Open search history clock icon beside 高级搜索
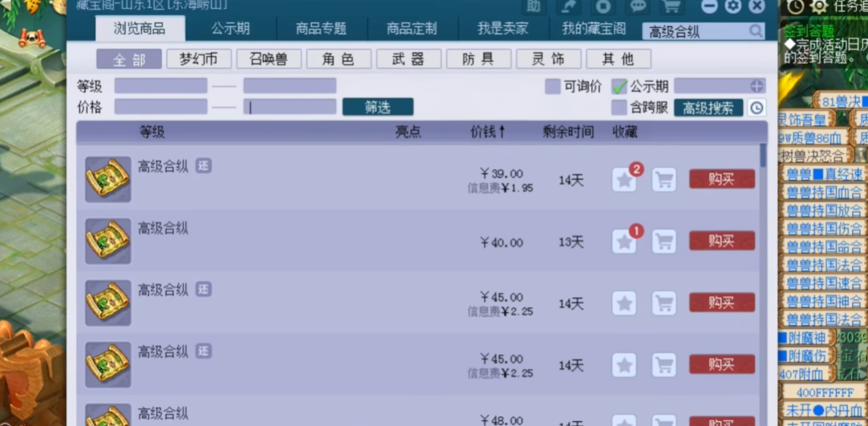 (756, 108)
